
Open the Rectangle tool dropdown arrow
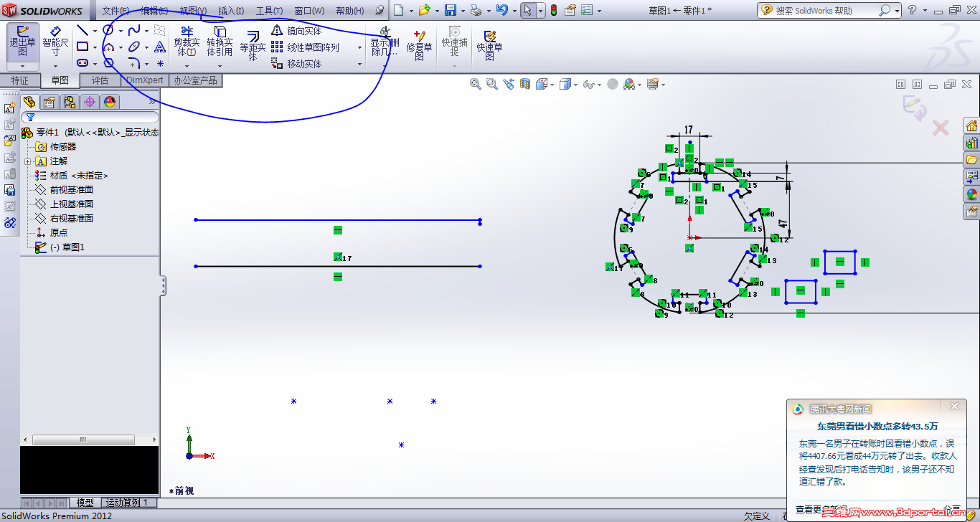[x=95, y=47]
